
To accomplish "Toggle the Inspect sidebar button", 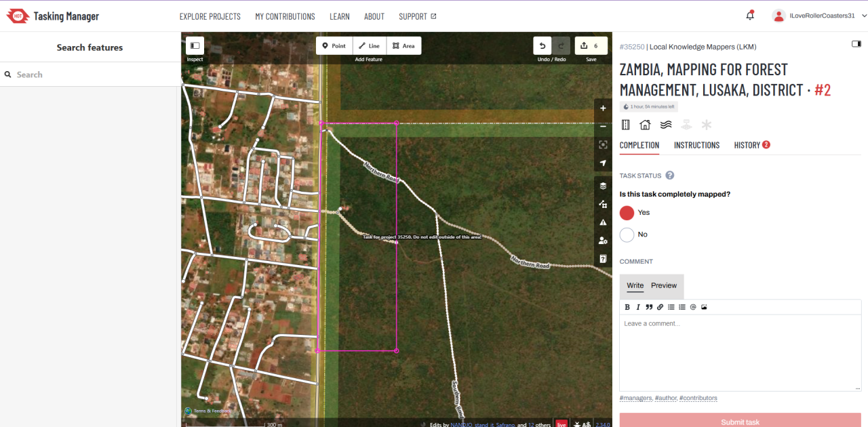I will [x=195, y=45].
